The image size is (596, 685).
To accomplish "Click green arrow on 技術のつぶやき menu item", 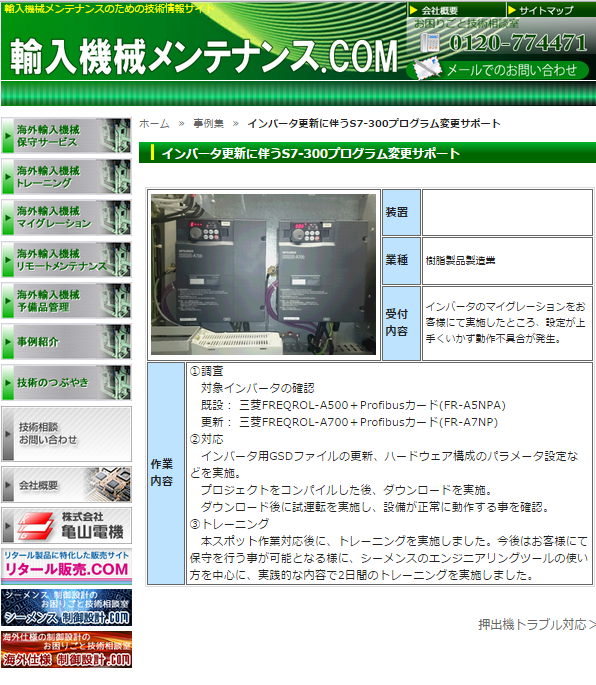I will (8, 383).
